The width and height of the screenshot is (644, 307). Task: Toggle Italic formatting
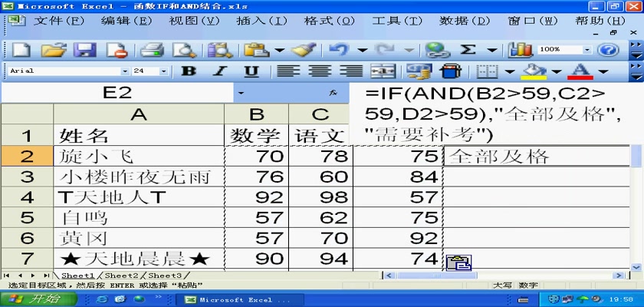click(219, 71)
